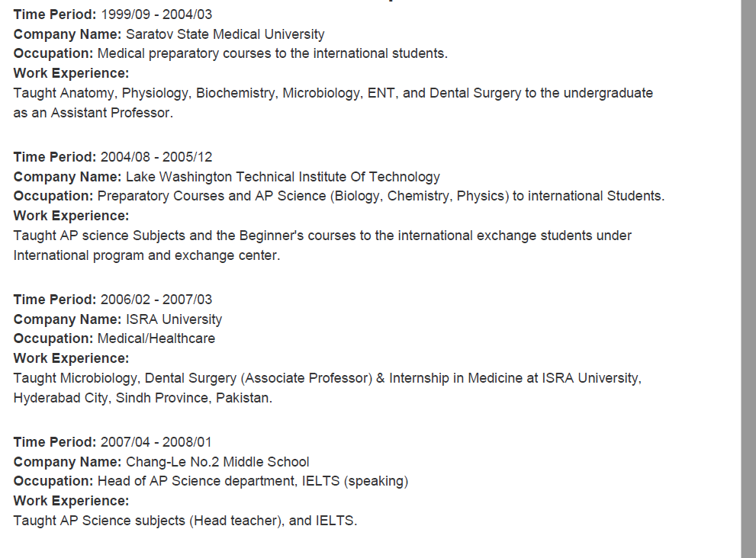Click the "Lake Washington Technical Institute Of Technology" text
The width and height of the screenshot is (756, 558).
(x=283, y=177)
